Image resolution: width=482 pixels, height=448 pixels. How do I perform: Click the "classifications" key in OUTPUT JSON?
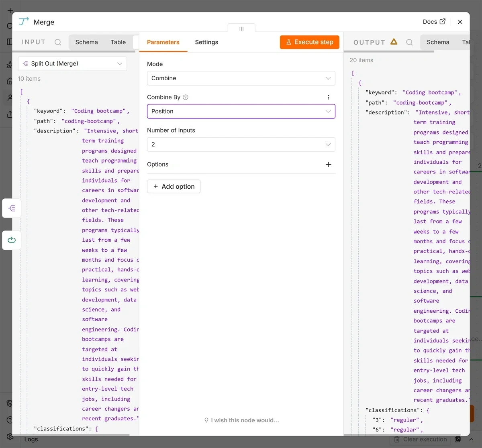click(x=394, y=410)
